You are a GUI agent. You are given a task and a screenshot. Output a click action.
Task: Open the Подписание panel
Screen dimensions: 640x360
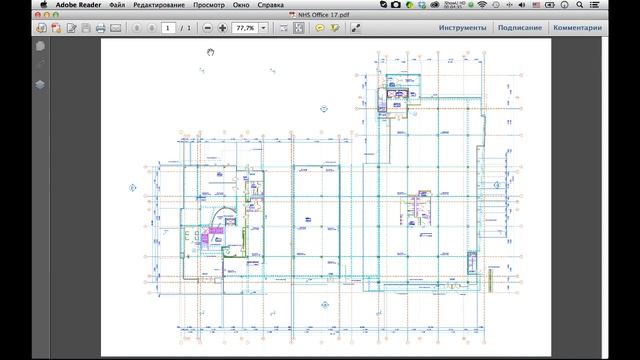(x=520, y=28)
